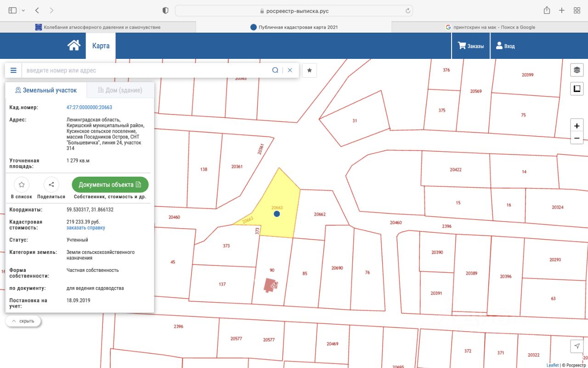Select parcel 20396 on the map
The image size is (588, 368).
tap(506, 276)
